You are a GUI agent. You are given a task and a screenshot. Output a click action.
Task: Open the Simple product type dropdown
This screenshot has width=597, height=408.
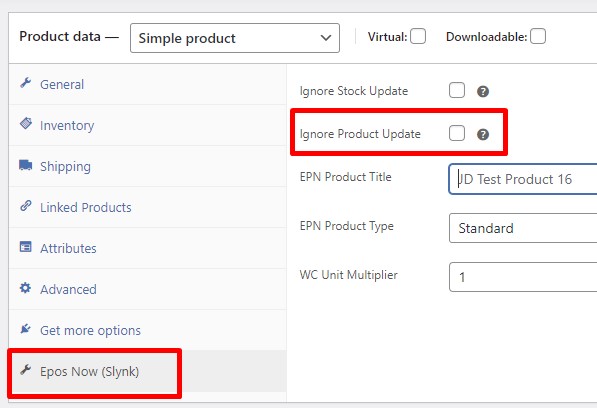tap(235, 38)
